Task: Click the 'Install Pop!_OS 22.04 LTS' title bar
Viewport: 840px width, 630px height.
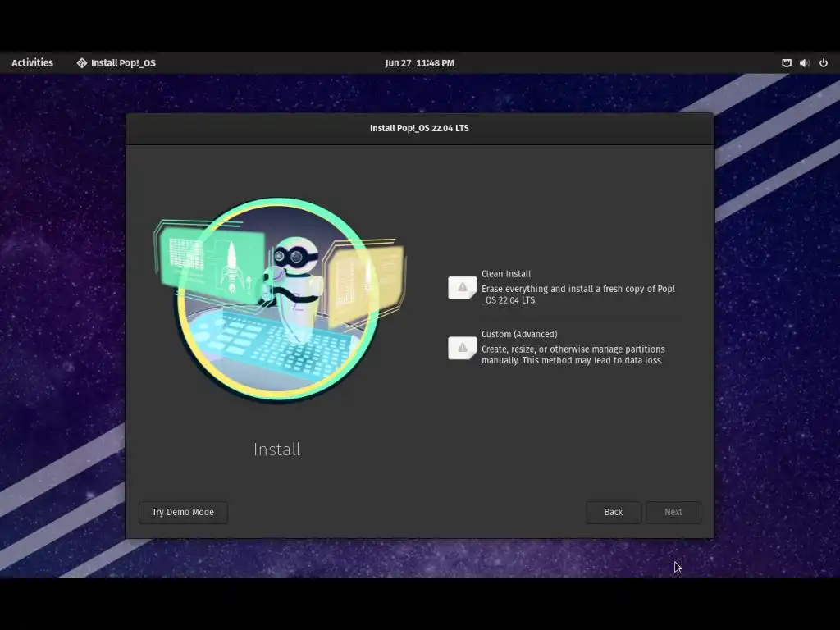Action: click(x=419, y=129)
